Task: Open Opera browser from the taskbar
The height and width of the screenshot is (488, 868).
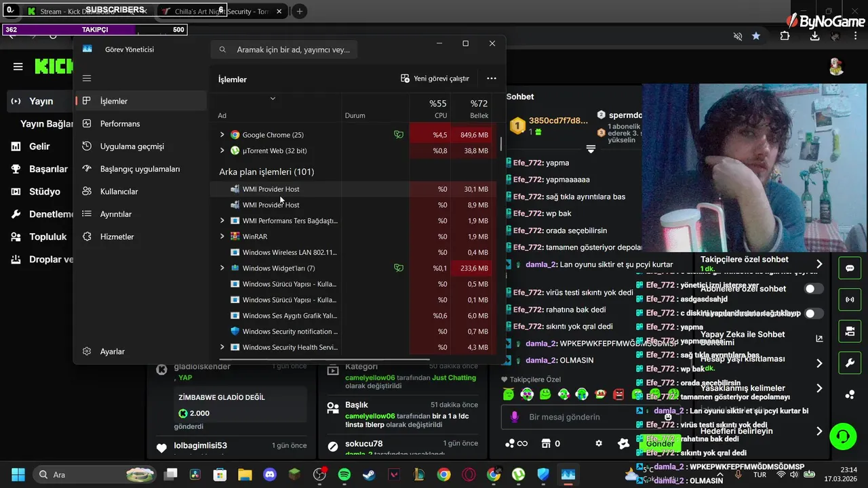Action: (469, 474)
